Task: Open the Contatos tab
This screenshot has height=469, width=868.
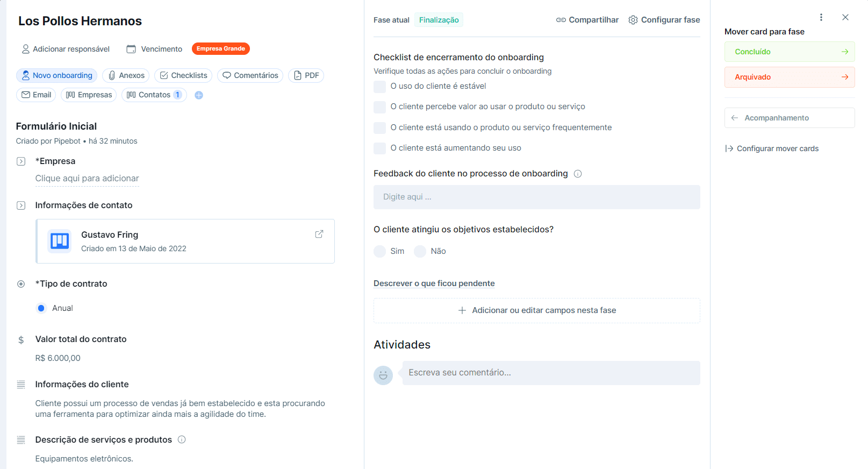Action: coord(154,95)
